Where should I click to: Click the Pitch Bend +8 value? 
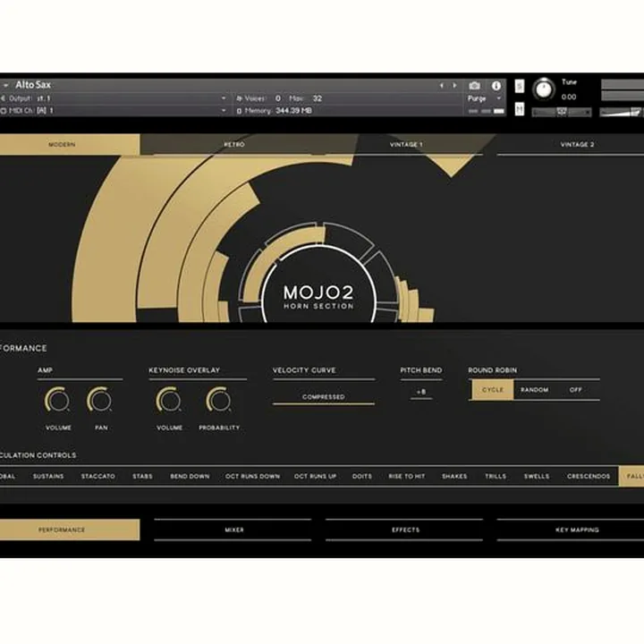click(421, 393)
